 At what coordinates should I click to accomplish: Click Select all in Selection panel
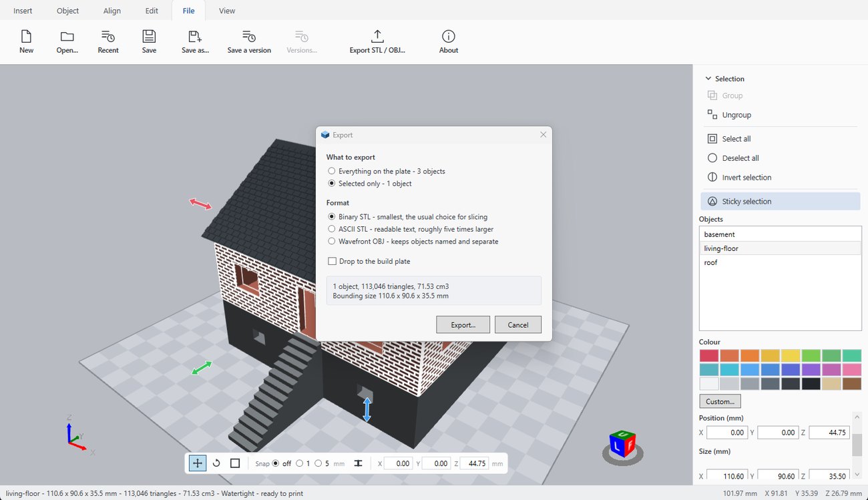coord(736,139)
